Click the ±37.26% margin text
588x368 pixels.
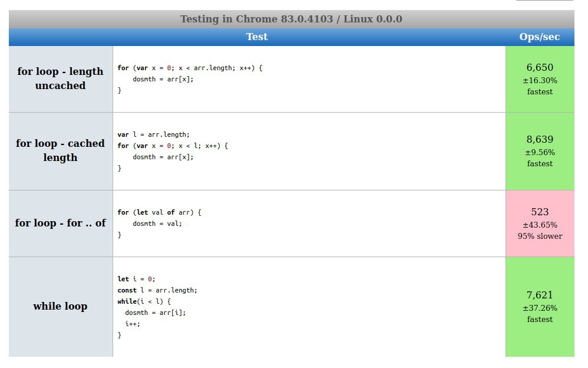click(540, 308)
